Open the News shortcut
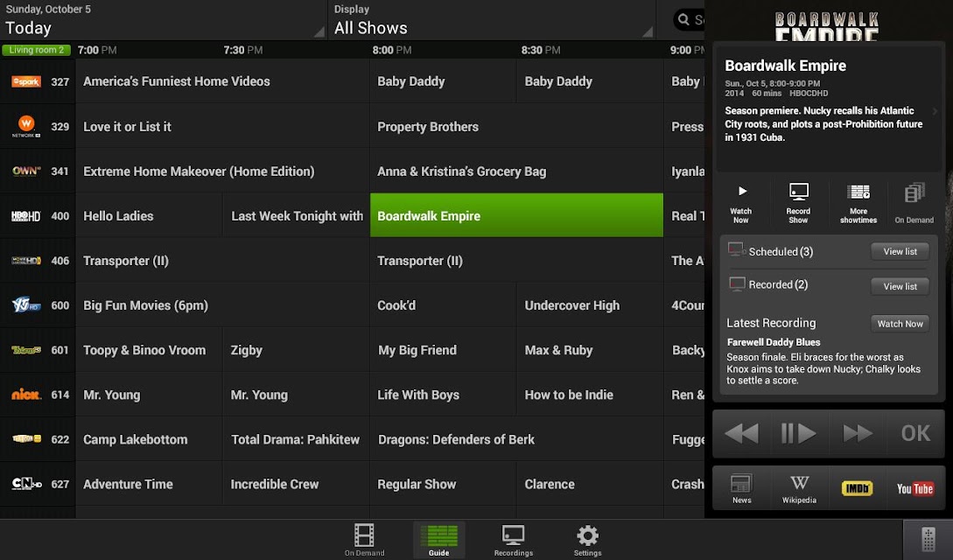The height and width of the screenshot is (560, 953). 741,488
